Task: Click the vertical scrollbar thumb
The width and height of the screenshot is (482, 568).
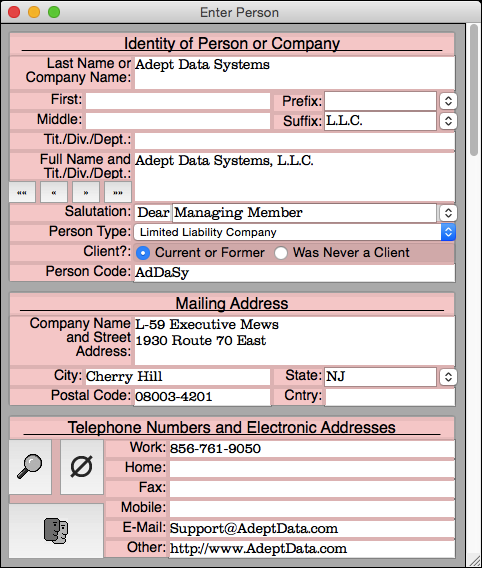Action: 474,90
